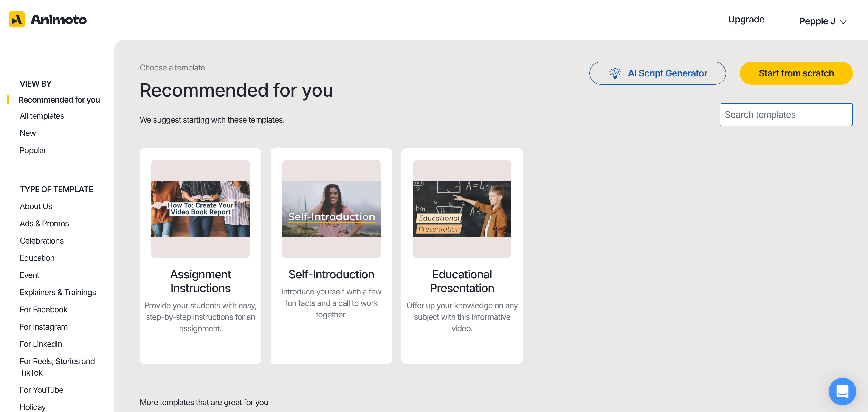The width and height of the screenshot is (868, 412).
Task: Click the Animoto logo icon
Action: pyautogui.click(x=17, y=20)
